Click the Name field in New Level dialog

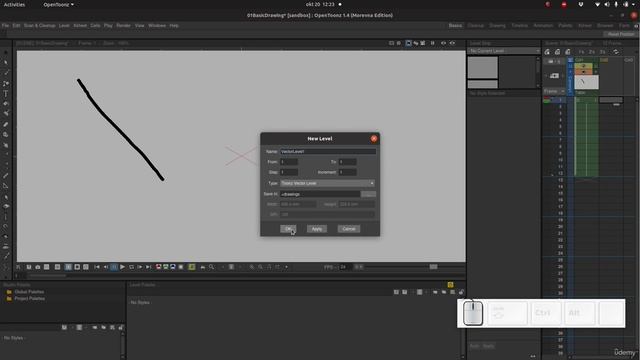click(328, 151)
